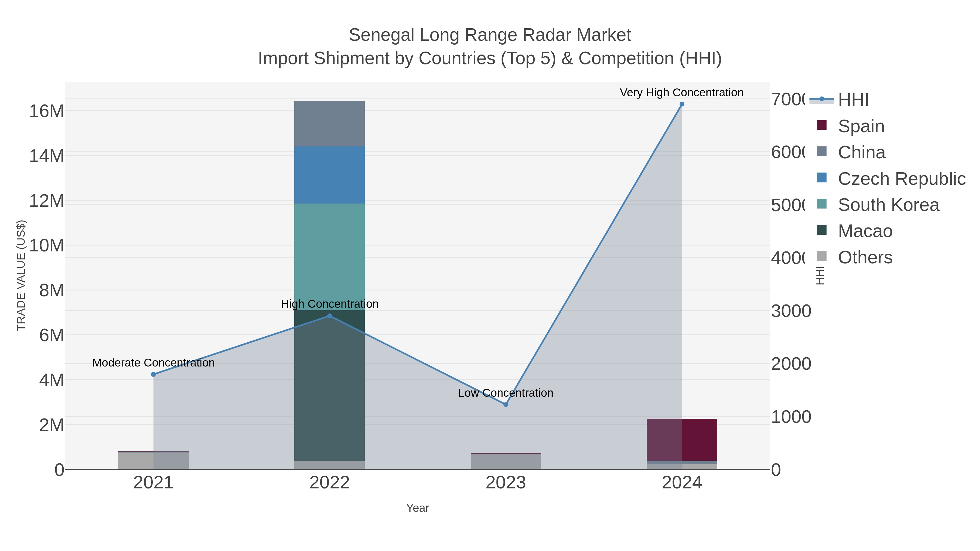Click the Macao segment of 2022 bar
This screenshot has width=980, height=551.
329,386
